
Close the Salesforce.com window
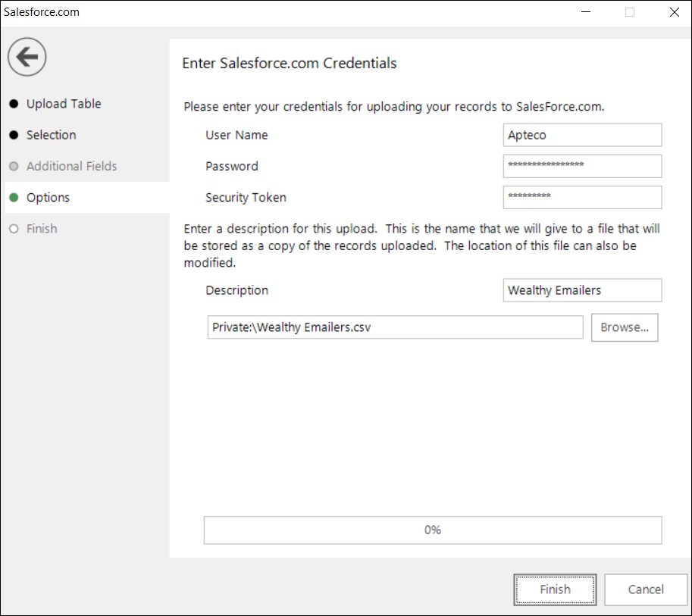coord(675,12)
